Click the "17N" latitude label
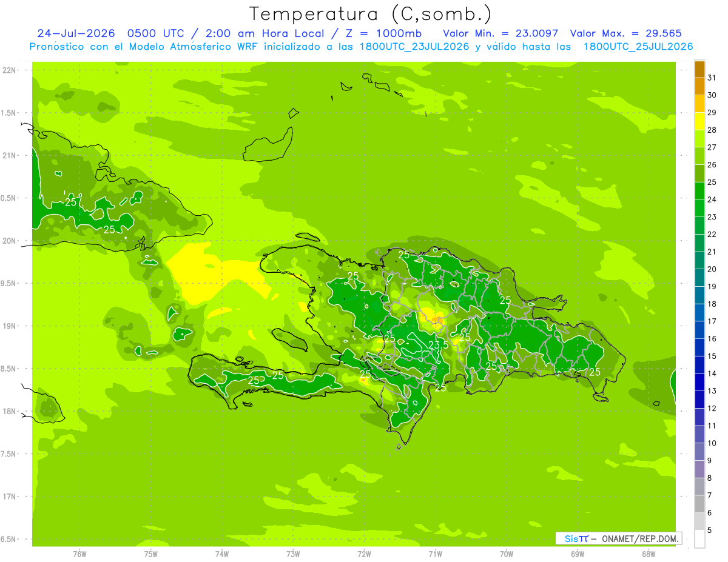This screenshot has width=728, height=562. pos(8,497)
